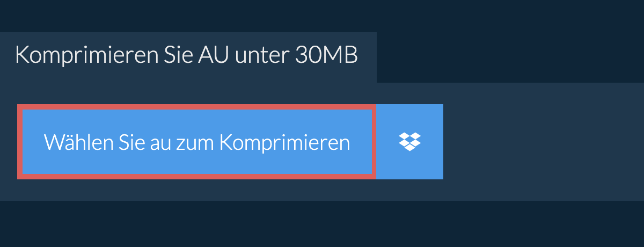Select the cloud storage Dropbox option
This screenshot has width=644, height=247.
pyautogui.click(x=410, y=142)
